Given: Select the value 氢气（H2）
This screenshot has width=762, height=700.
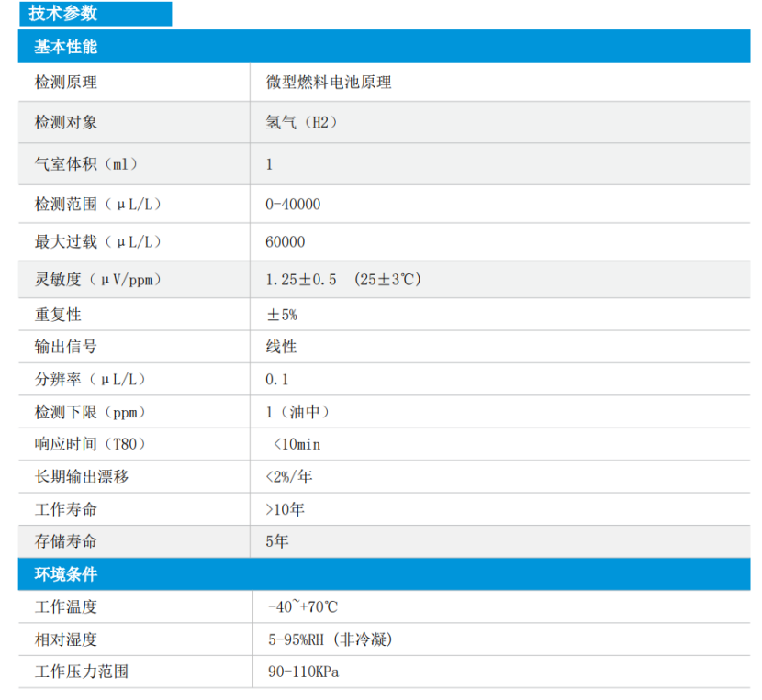Looking at the screenshot, I should [301, 122].
